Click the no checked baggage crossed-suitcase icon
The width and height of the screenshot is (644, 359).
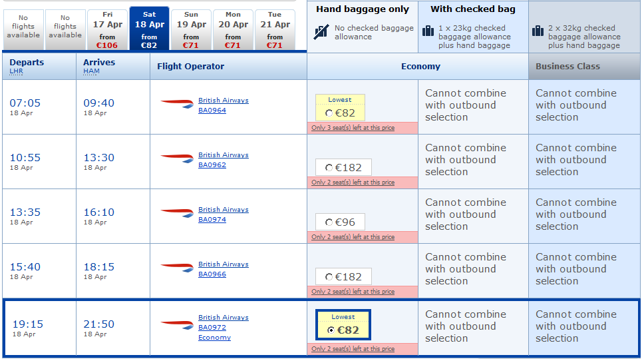click(x=321, y=32)
